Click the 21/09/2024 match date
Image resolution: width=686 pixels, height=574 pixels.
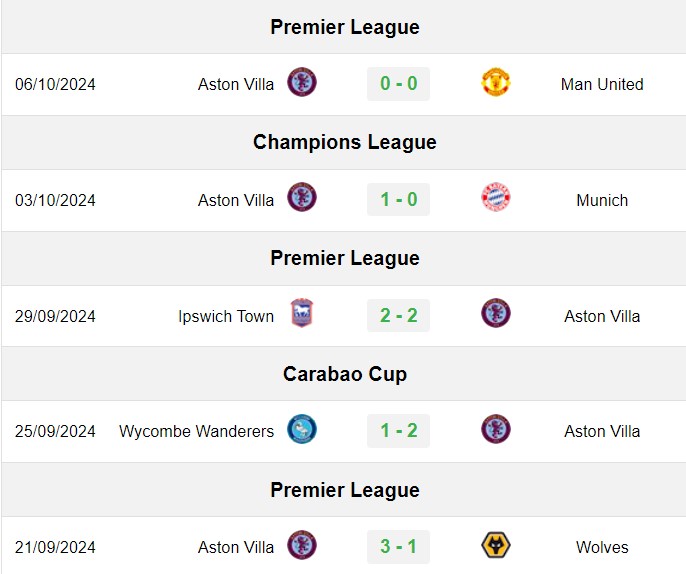coord(55,547)
